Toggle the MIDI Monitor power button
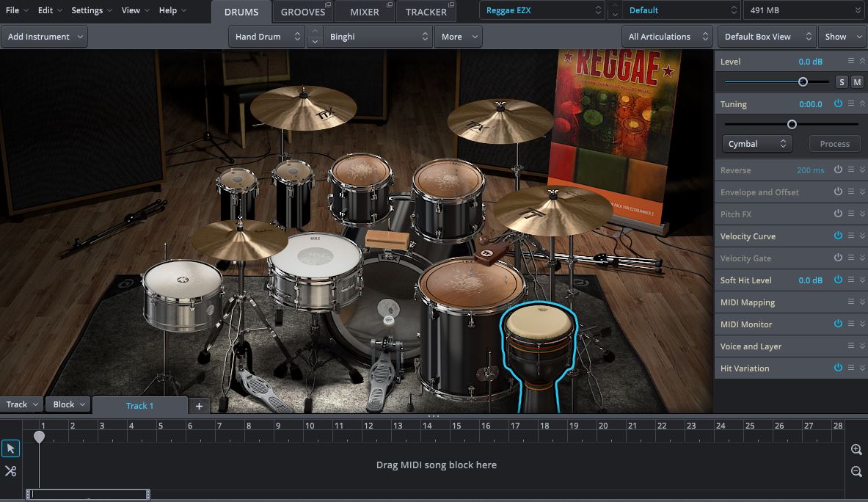868x502 pixels. [x=838, y=324]
